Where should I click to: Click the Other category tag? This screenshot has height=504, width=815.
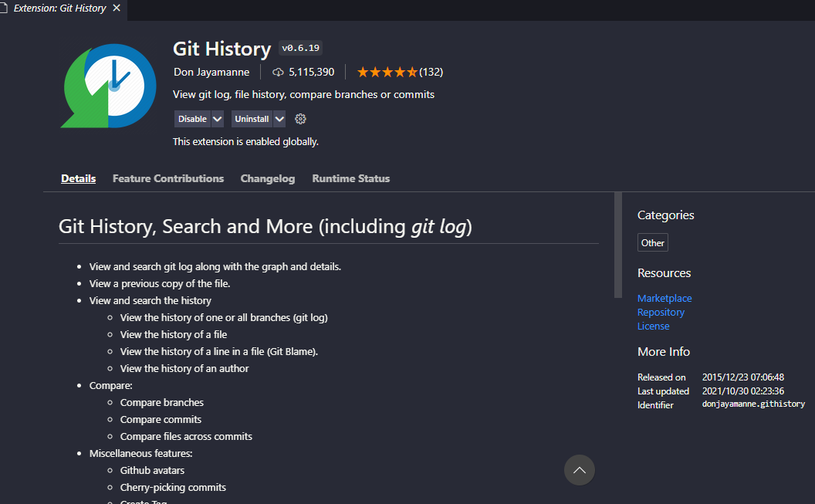point(653,243)
